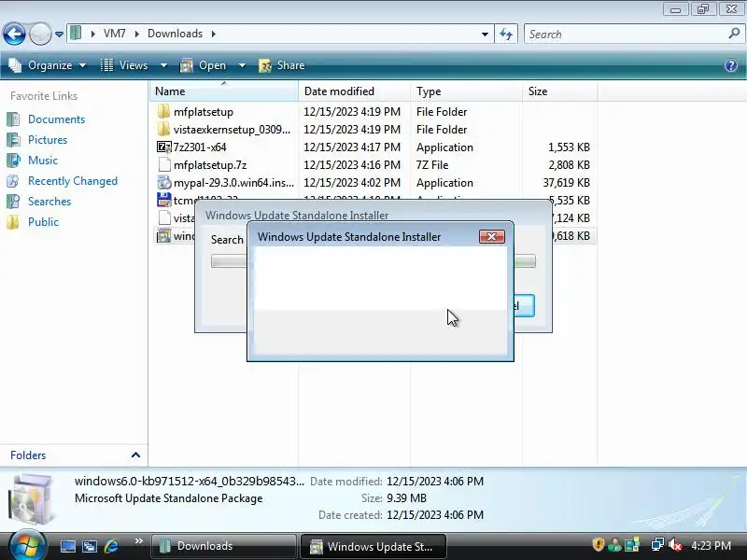
Task: Click the Share toolbar button
Action: tap(282, 65)
